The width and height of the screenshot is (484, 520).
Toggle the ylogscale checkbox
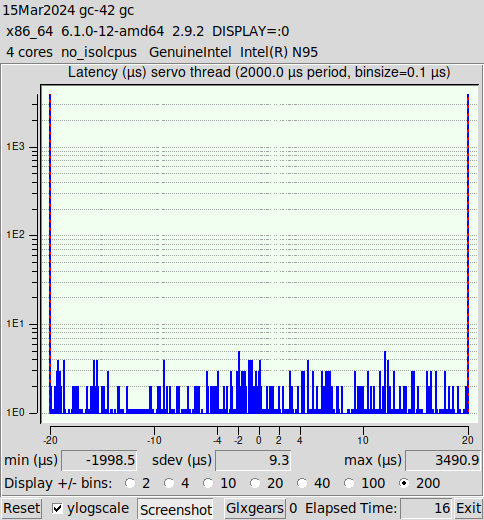click(x=57, y=508)
